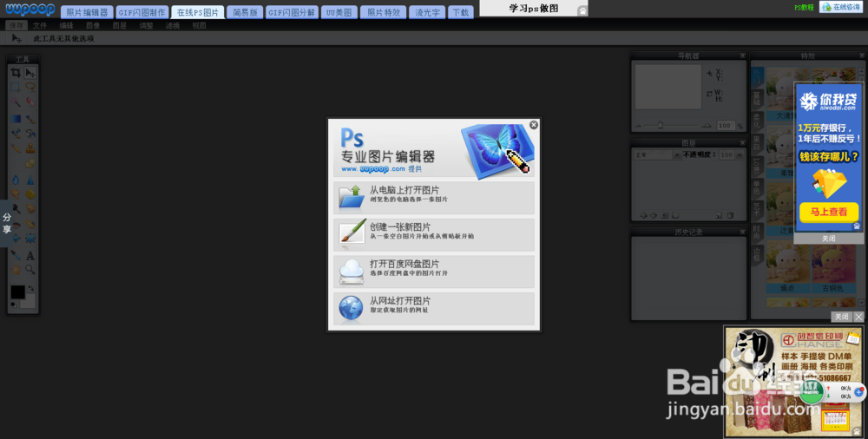Open the 正常 blend mode dropdown
The image size is (868, 439).
[x=657, y=155]
